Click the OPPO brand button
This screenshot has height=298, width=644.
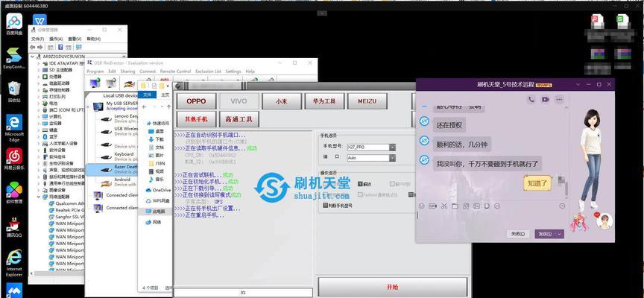196,101
